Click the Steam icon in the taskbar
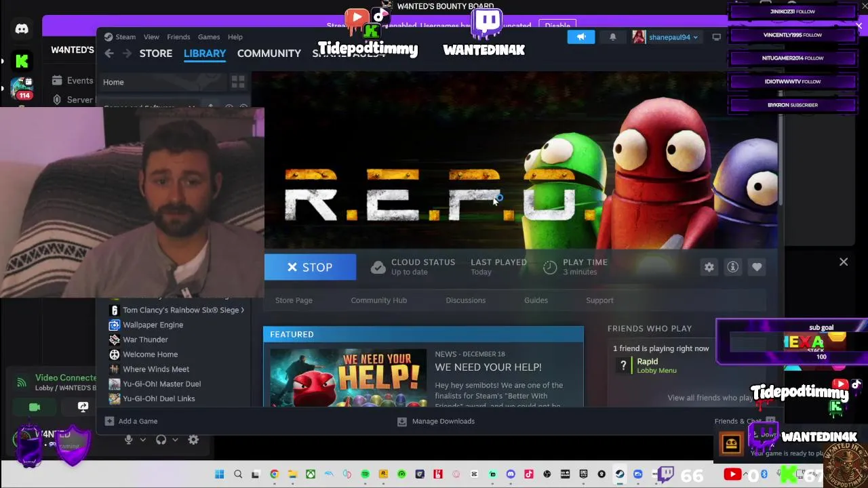Screen dimensions: 868x488 620,474
